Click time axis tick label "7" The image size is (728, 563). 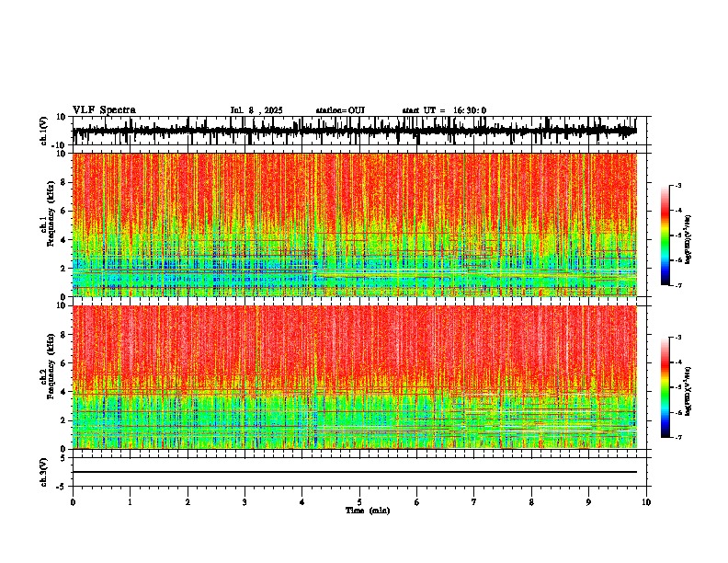(474, 502)
